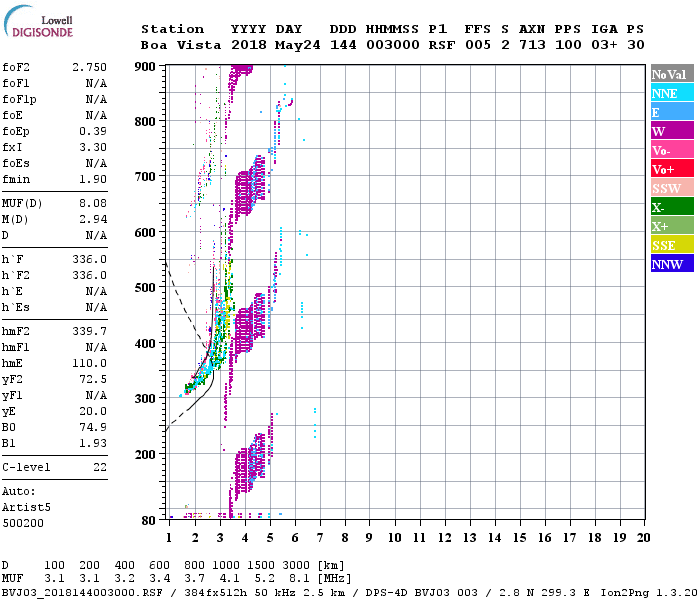Select the Vo- pink legend swatch
Viewport: 700px width, 600px height.
(672, 150)
